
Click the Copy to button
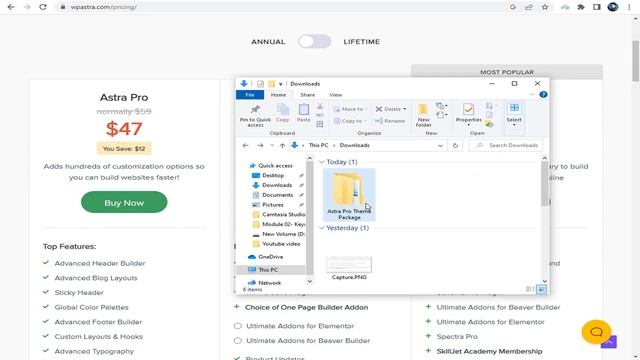pos(350,121)
